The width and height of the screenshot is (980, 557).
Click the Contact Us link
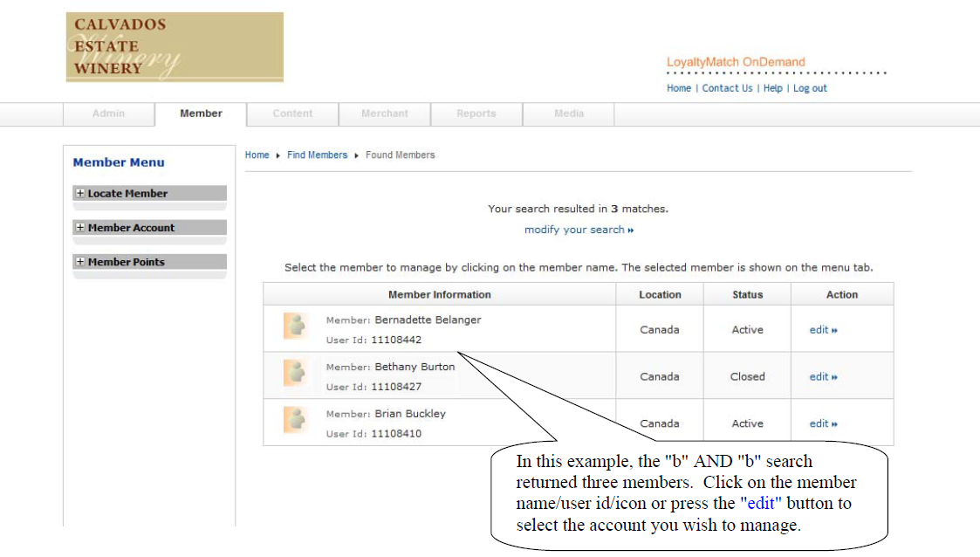point(727,87)
